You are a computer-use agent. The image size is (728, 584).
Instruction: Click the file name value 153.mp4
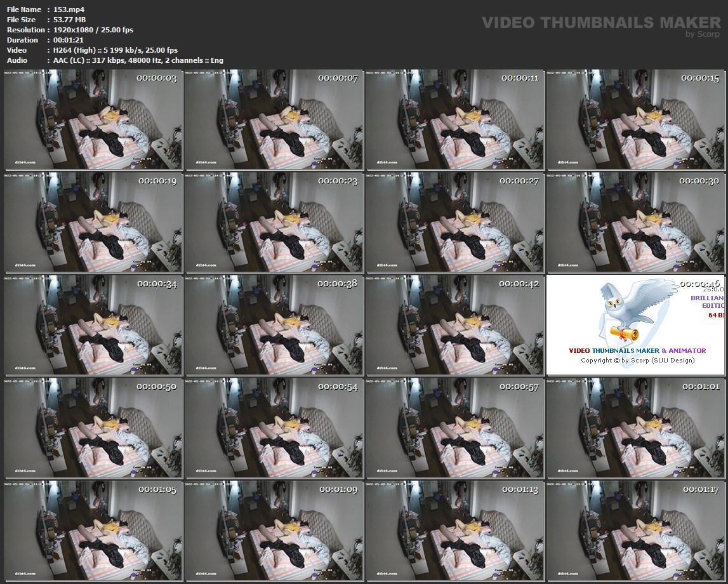[x=69, y=10]
